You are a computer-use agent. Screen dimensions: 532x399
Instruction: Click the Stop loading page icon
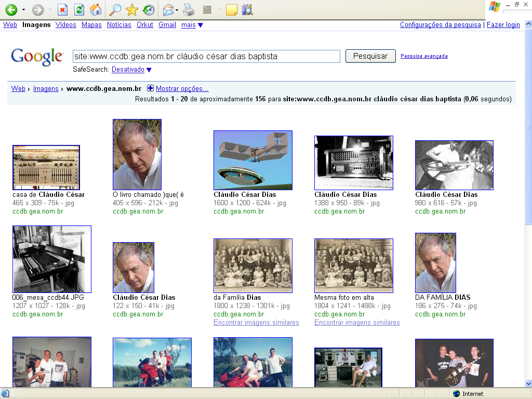[x=62, y=9]
